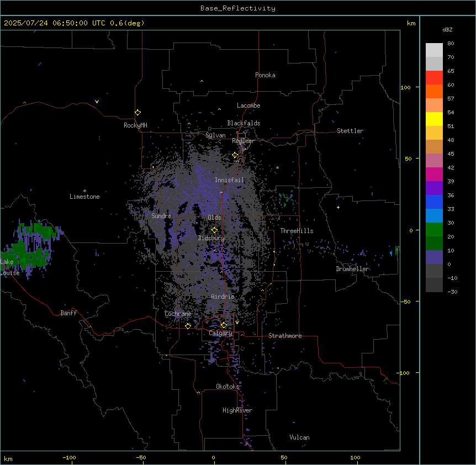Click the yellow diamond marker above RockyMH

click(138, 113)
